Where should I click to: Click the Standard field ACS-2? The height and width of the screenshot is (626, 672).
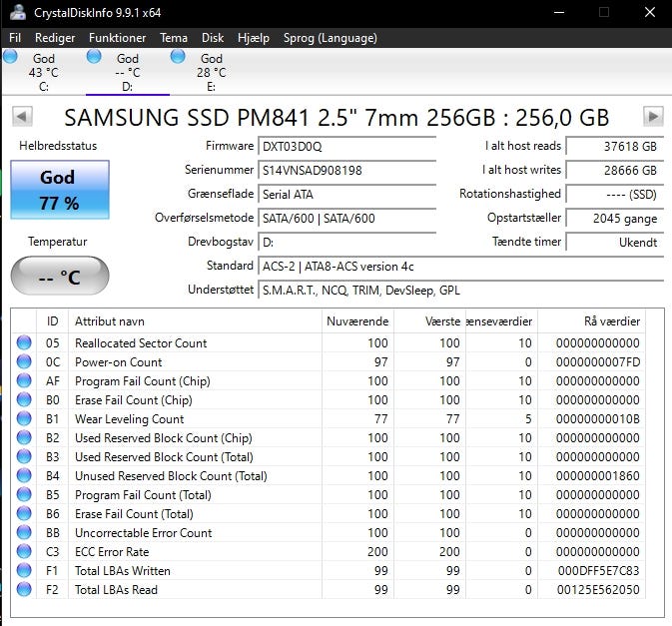click(461, 267)
